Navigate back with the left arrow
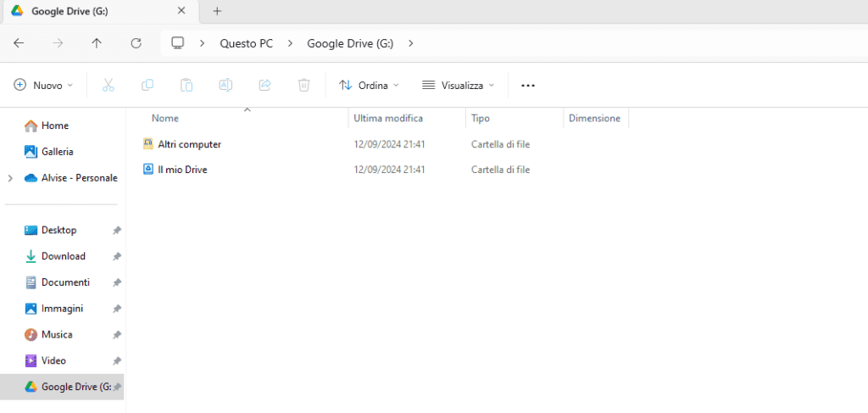Viewport: 868px width, 413px height. (x=19, y=43)
